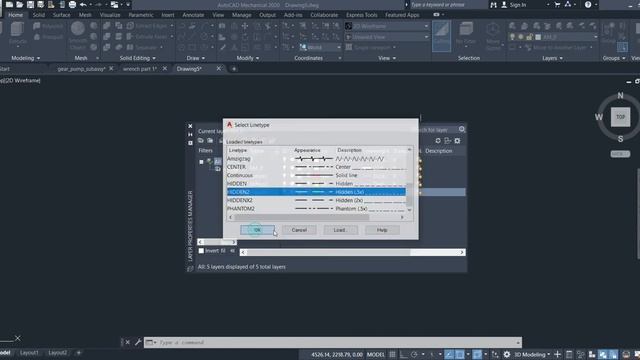The image size is (640, 360).
Task: Add a new drawing tab with plus icon
Action: [234, 69]
